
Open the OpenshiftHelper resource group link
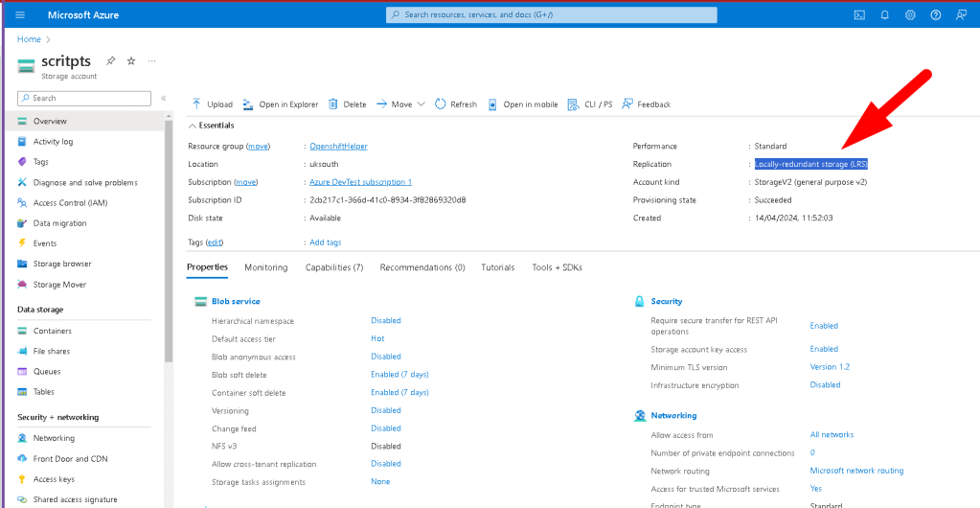(x=339, y=146)
